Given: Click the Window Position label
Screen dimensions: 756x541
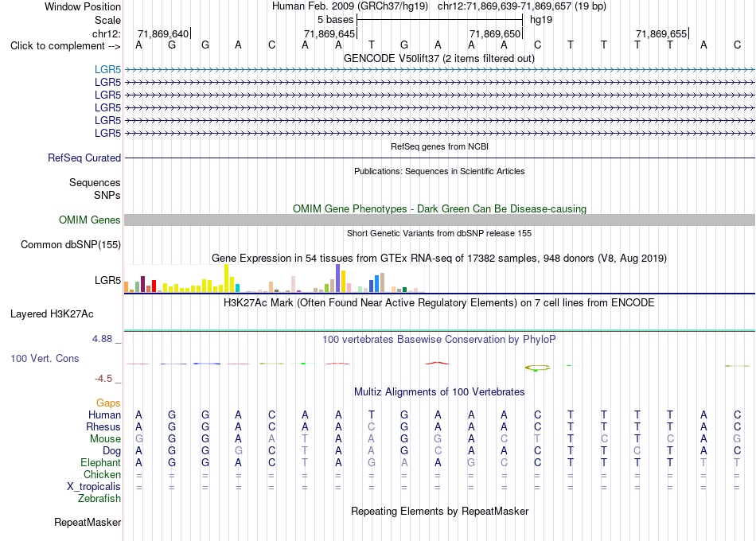Looking at the screenshot, I should [83, 6].
